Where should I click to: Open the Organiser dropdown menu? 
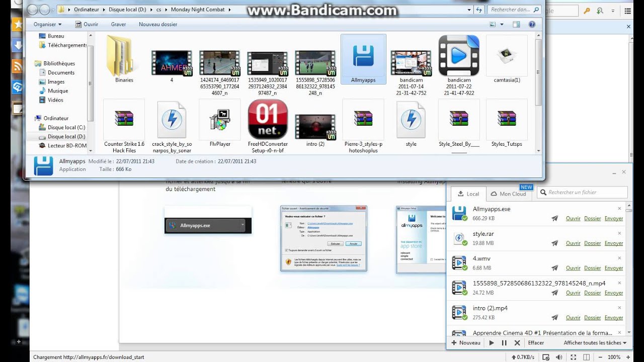click(47, 24)
